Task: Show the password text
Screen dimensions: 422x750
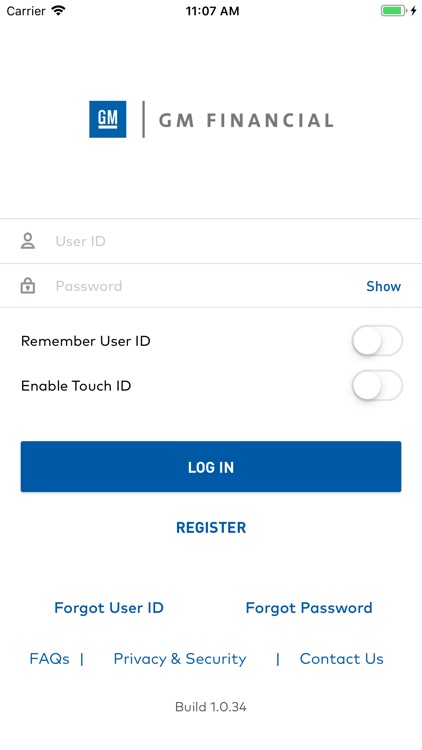Action: [x=383, y=286]
